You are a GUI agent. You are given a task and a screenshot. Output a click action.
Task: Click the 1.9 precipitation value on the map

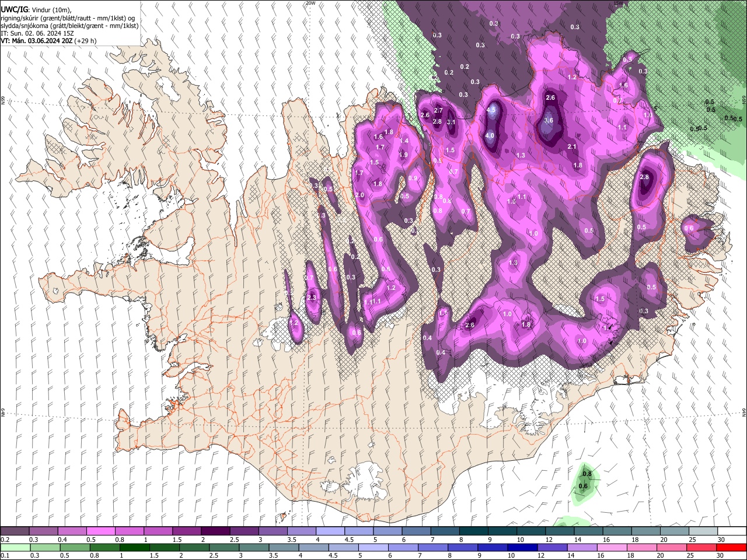click(x=403, y=155)
